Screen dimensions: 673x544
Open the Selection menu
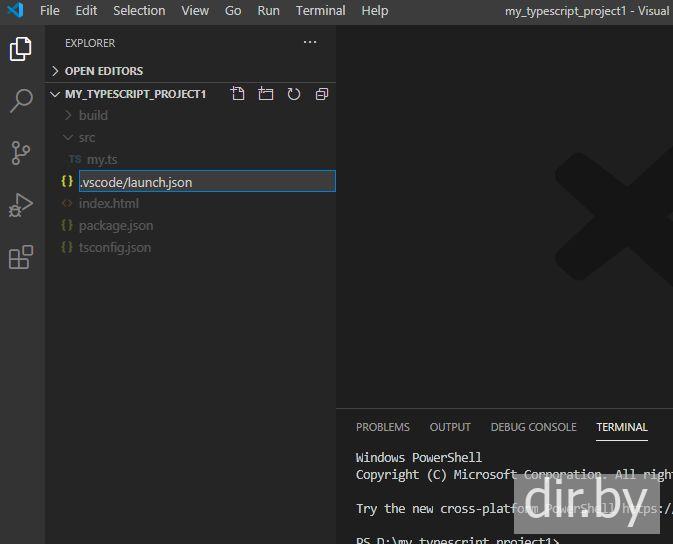point(139,11)
